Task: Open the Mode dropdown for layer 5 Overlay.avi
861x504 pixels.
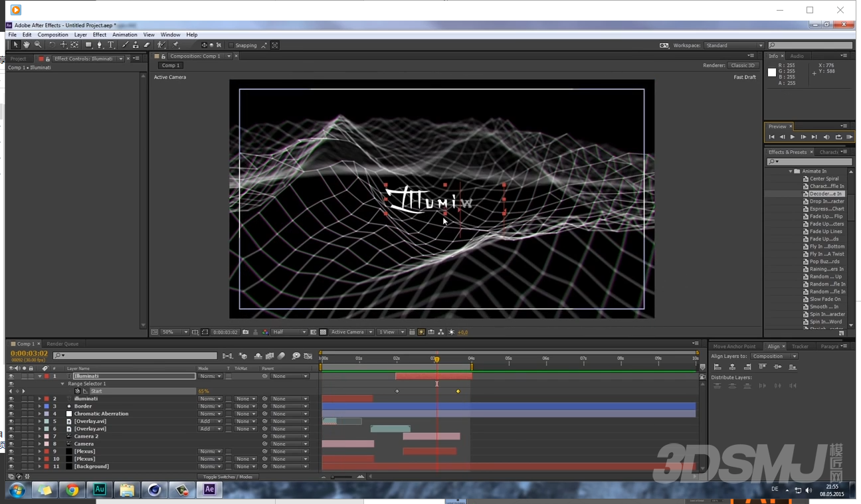Action: tap(211, 422)
